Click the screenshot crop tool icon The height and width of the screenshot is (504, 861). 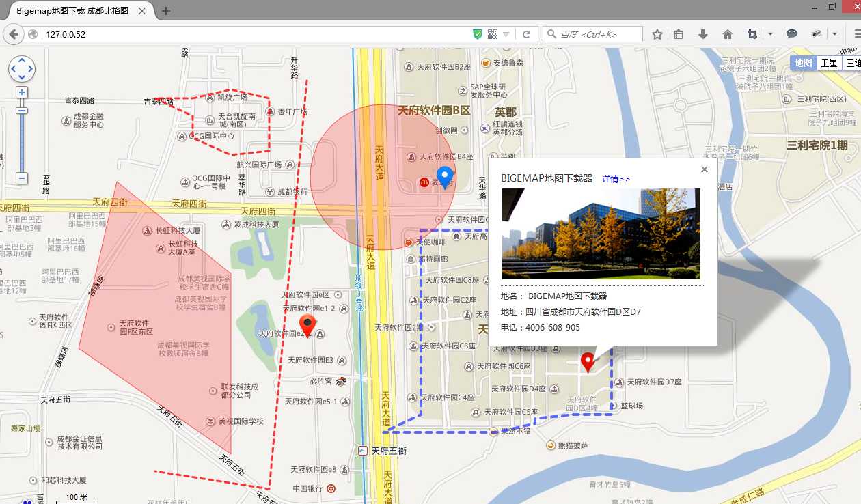click(x=752, y=34)
